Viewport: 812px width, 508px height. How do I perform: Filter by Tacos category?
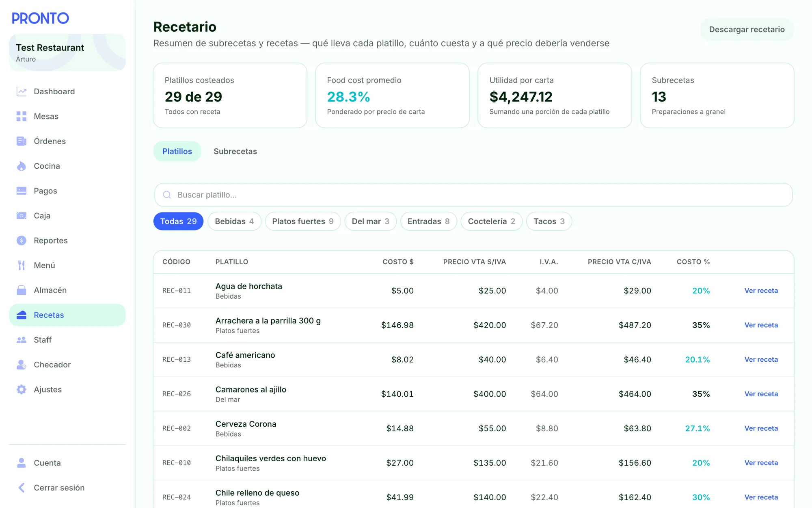coord(549,221)
